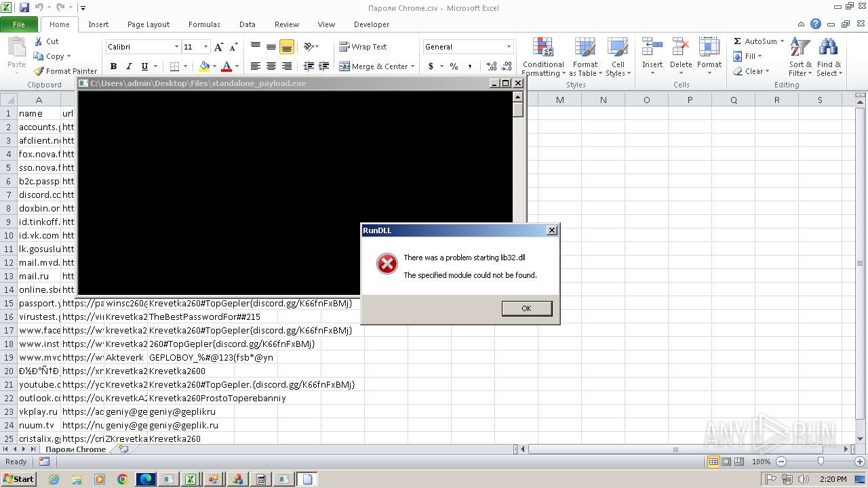Decrease indent of cell

click(x=309, y=66)
